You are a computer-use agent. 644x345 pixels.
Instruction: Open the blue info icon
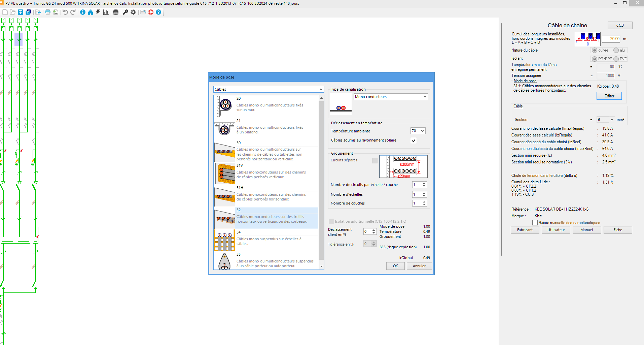pos(83,12)
